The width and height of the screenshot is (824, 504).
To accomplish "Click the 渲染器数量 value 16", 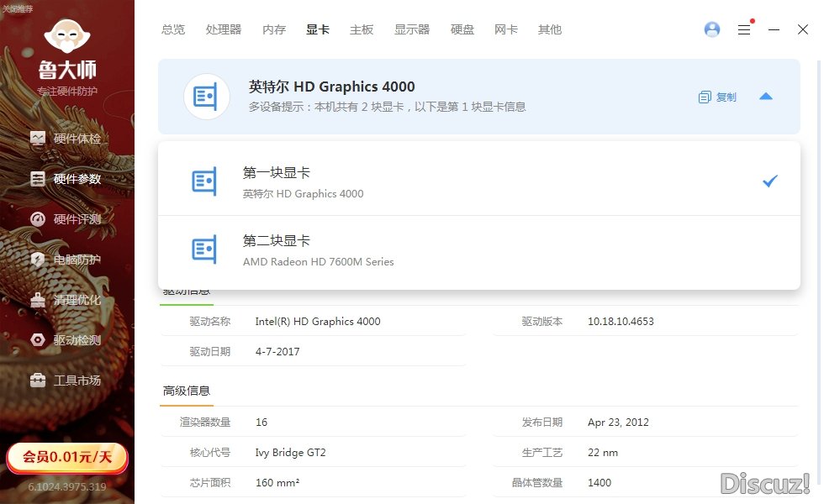I will (x=261, y=422).
